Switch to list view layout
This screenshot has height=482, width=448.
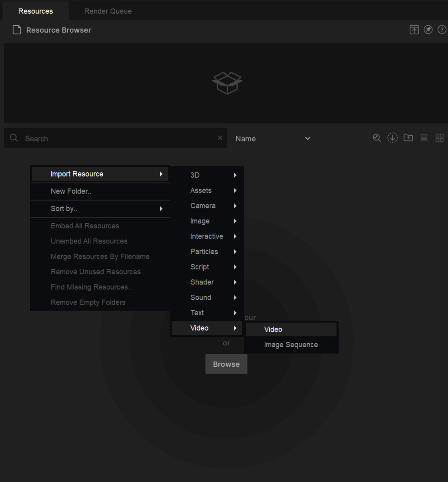(x=424, y=138)
